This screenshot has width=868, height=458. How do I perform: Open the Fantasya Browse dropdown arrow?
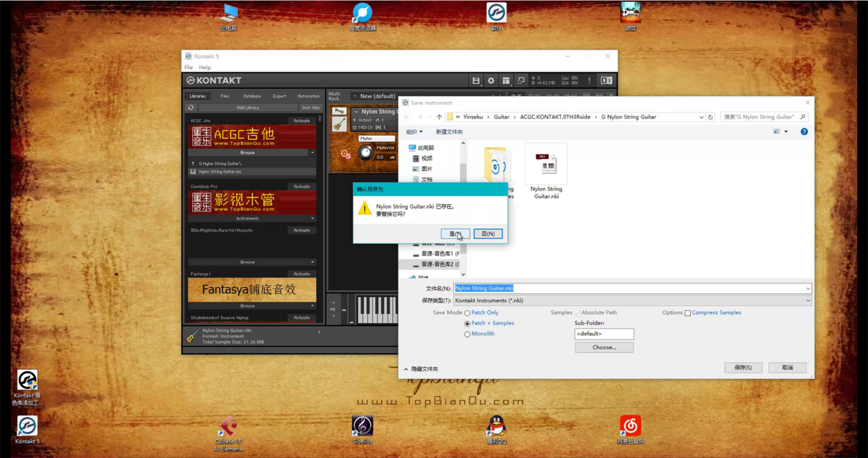pos(312,306)
